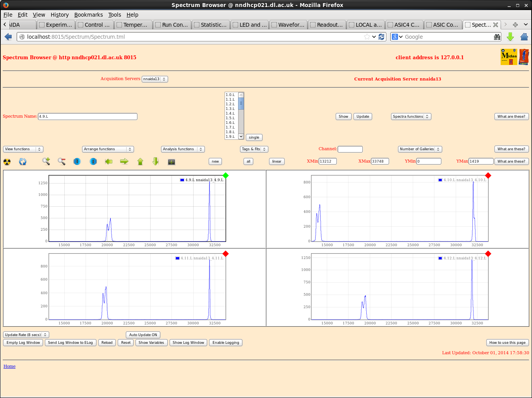The width and height of the screenshot is (532, 398).
Task: Click the binoculars search icon
Action: coord(497,37)
